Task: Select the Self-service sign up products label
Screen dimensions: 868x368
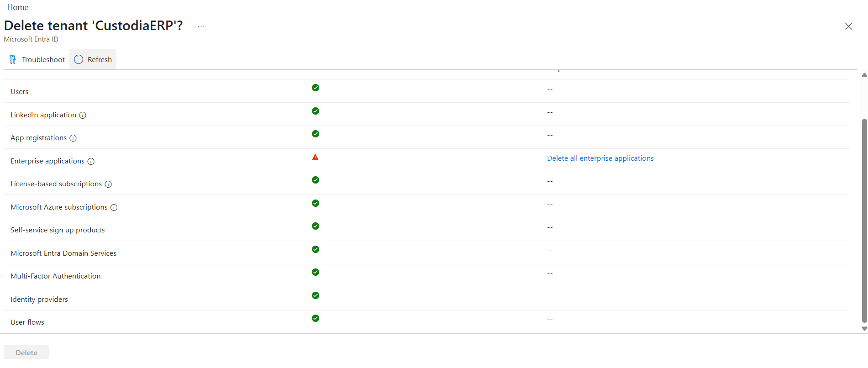Action: point(58,230)
